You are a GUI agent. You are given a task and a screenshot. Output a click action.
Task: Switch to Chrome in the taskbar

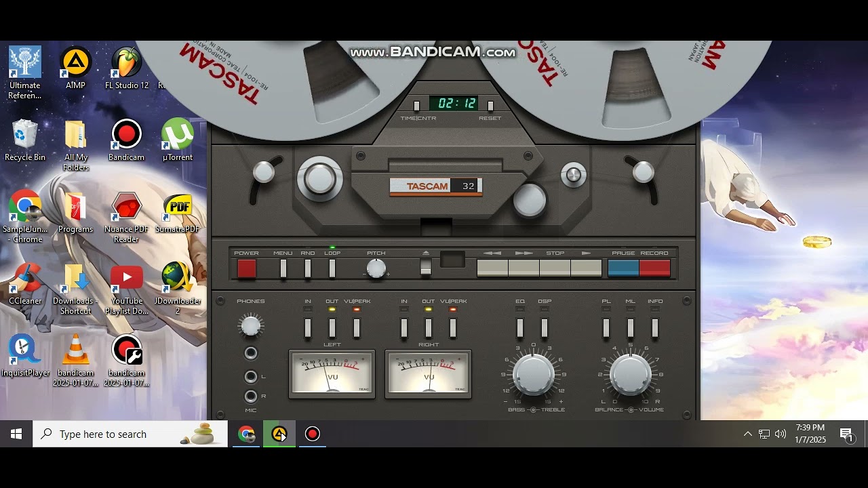tap(246, 434)
